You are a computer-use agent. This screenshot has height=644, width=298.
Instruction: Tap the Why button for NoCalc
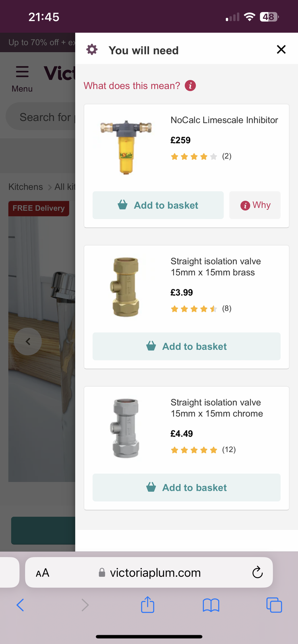point(255,205)
